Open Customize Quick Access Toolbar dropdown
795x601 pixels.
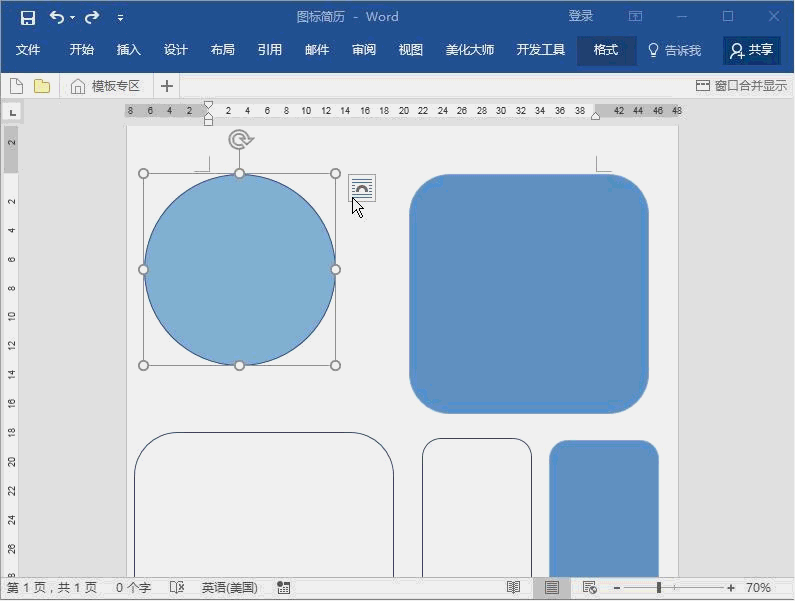(120, 18)
